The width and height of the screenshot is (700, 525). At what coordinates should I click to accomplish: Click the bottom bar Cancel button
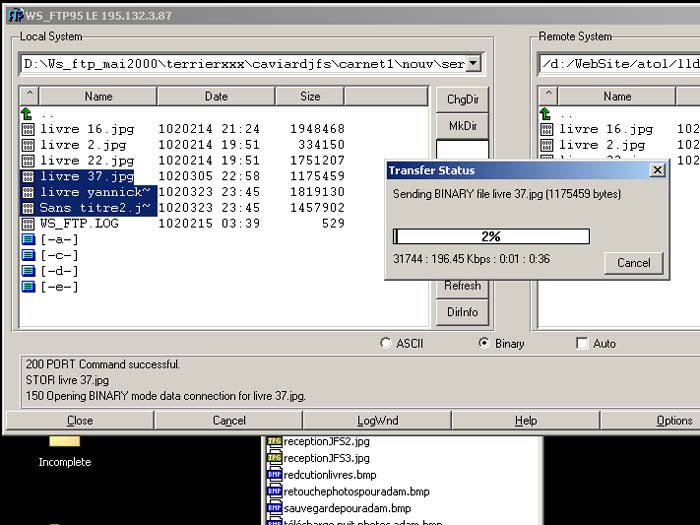click(229, 421)
